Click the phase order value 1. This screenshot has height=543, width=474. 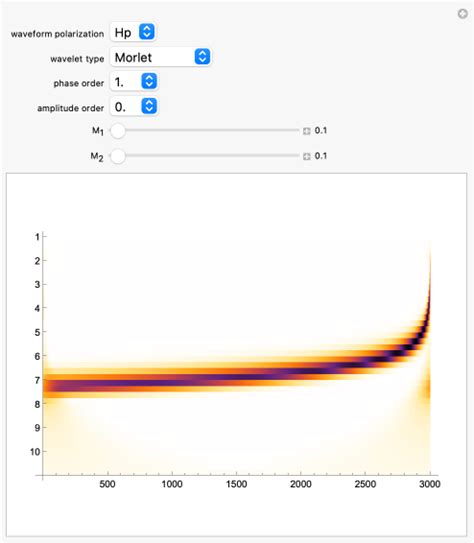tap(119, 82)
